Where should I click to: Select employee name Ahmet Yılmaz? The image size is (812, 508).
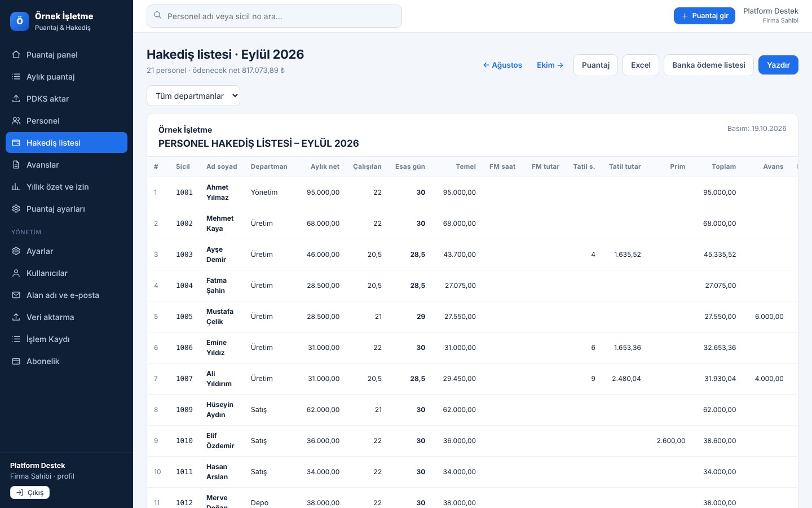[218, 192]
